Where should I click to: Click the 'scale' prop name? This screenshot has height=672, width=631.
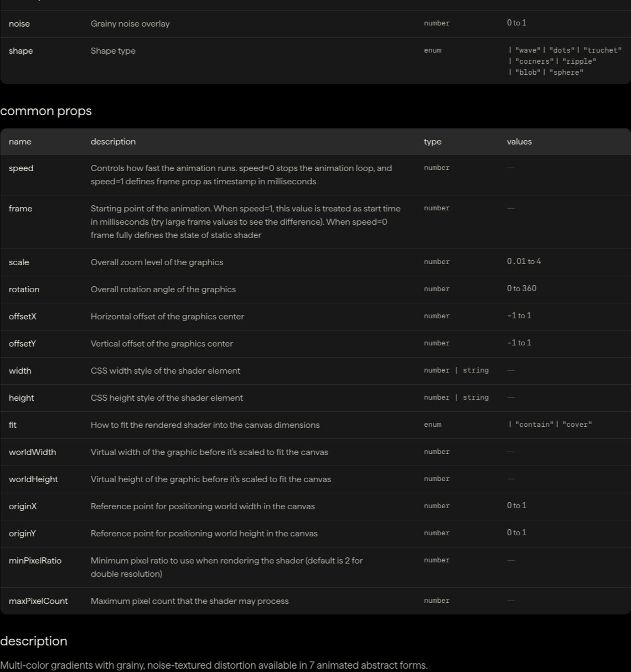click(x=19, y=262)
